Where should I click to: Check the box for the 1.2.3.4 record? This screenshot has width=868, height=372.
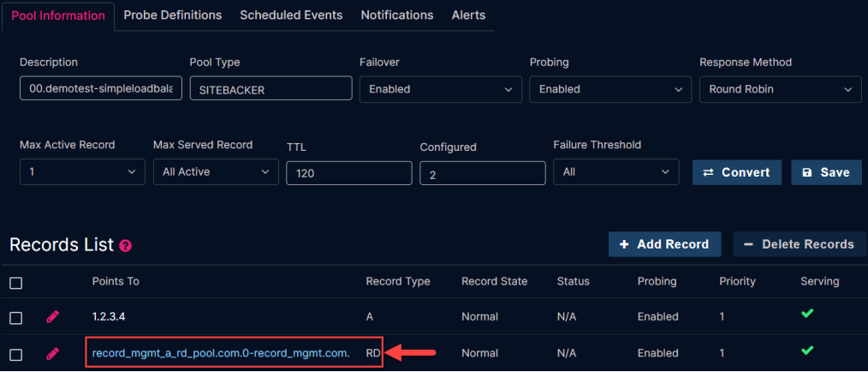tap(15, 318)
